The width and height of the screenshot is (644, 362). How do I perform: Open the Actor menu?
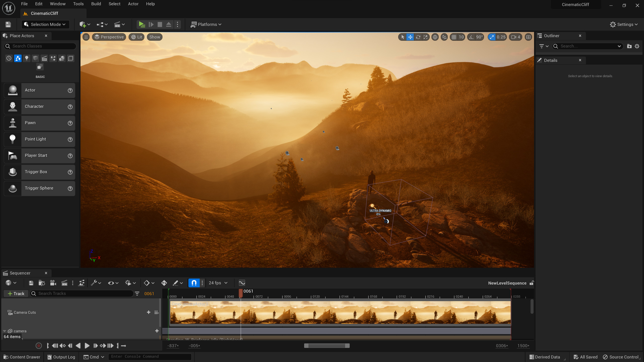click(133, 4)
